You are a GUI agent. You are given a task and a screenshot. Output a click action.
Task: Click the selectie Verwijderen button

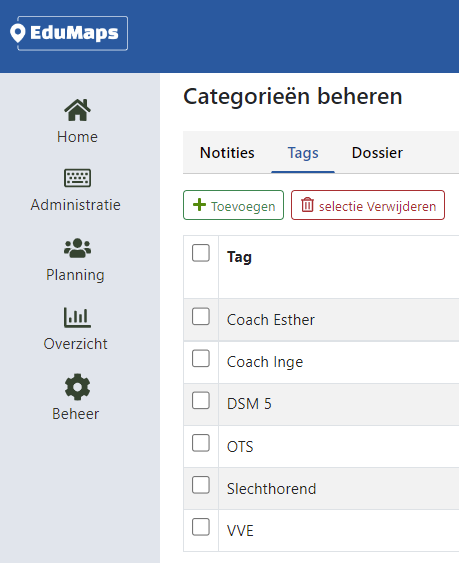[x=368, y=205]
